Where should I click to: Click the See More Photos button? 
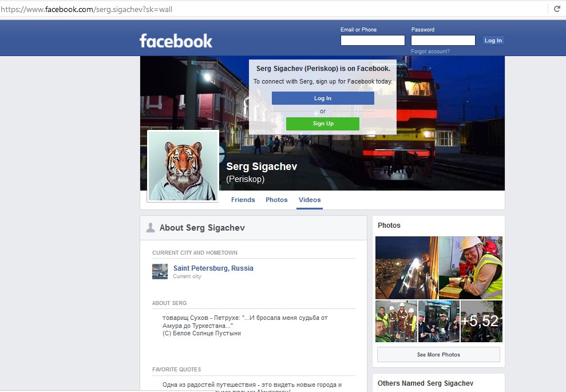(438, 354)
